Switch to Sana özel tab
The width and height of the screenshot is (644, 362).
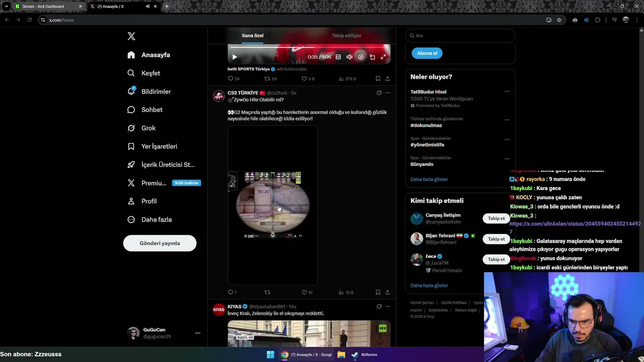coord(253,36)
